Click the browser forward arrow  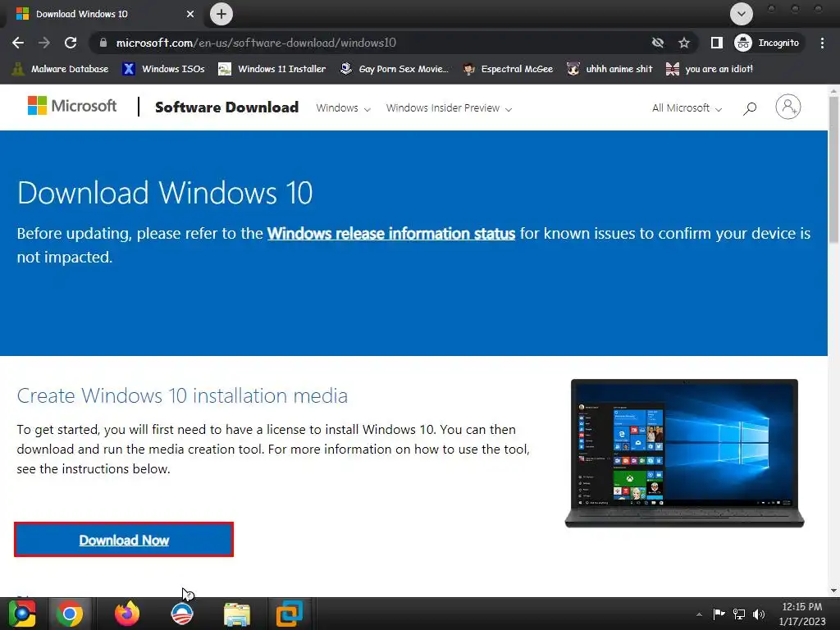point(44,43)
